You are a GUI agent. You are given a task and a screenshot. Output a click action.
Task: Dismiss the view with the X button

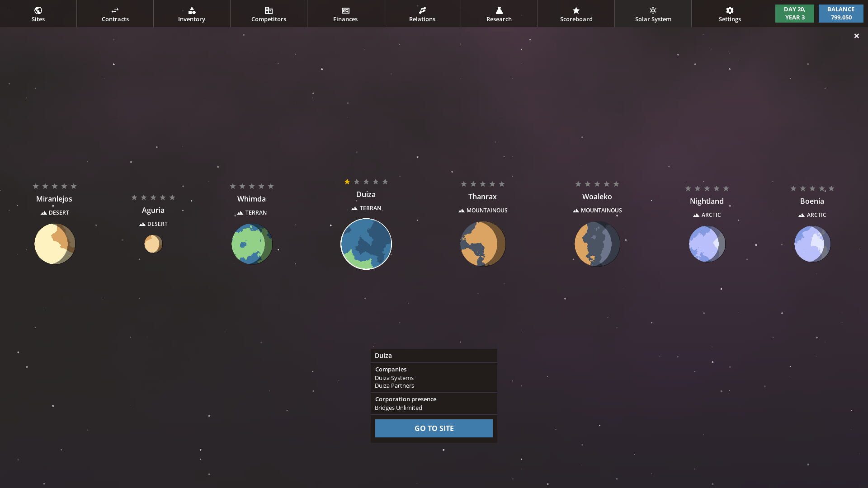(856, 36)
